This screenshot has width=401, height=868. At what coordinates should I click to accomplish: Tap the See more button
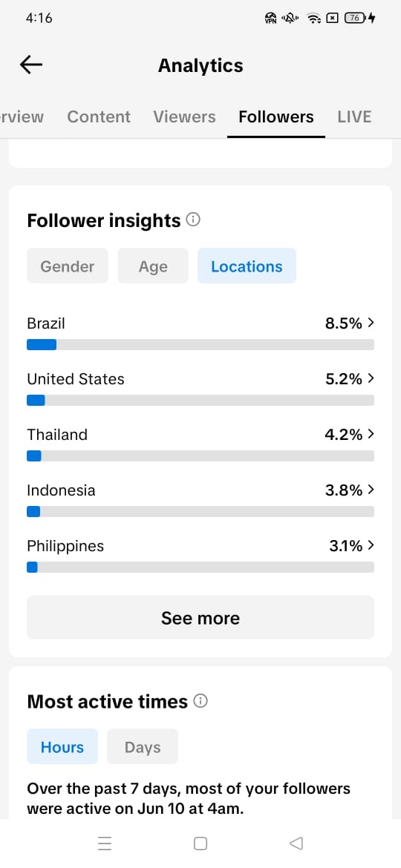(200, 617)
